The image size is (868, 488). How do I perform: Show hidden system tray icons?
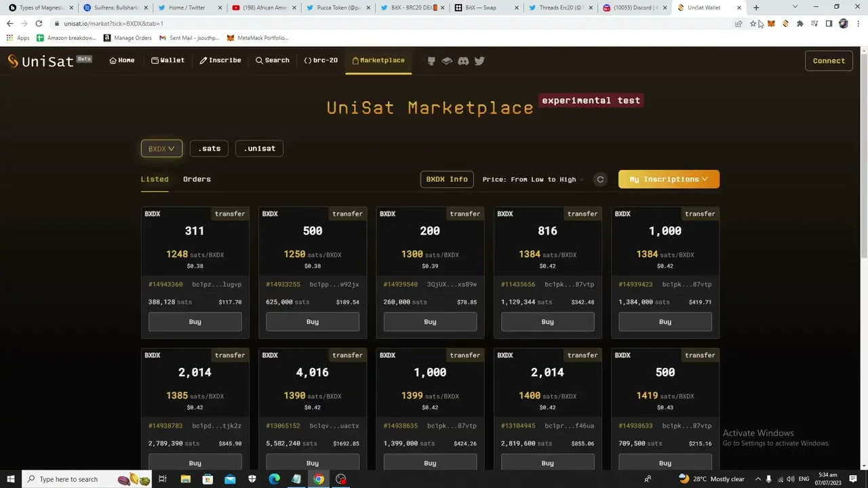(x=758, y=479)
